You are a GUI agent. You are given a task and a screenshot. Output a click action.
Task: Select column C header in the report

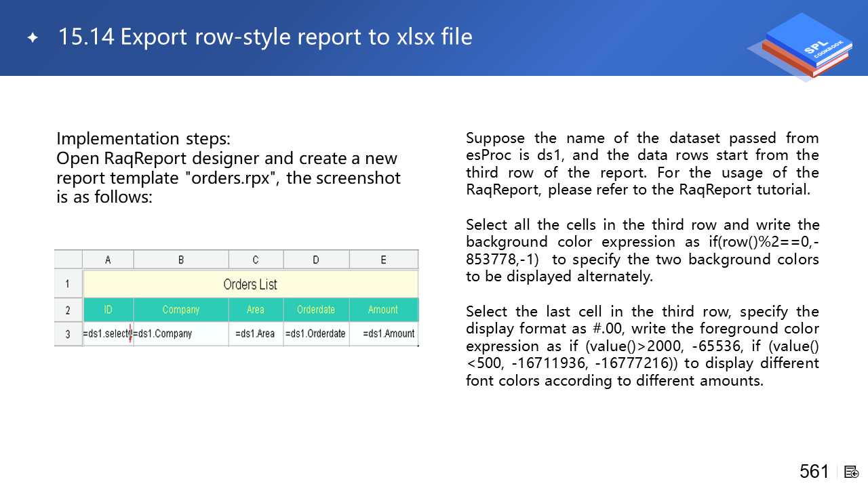coord(256,260)
